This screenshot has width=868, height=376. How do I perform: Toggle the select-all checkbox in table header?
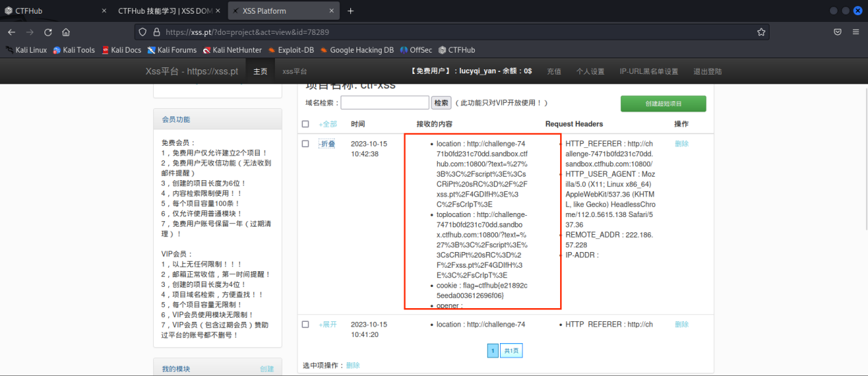[306, 124]
